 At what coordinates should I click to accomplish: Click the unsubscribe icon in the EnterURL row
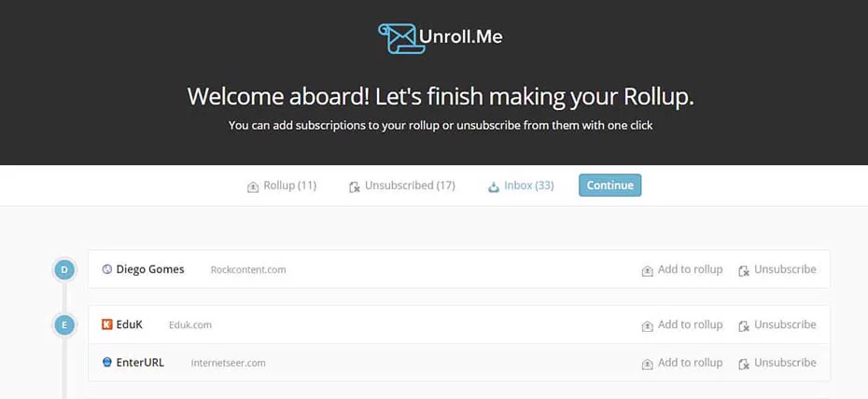coord(744,365)
